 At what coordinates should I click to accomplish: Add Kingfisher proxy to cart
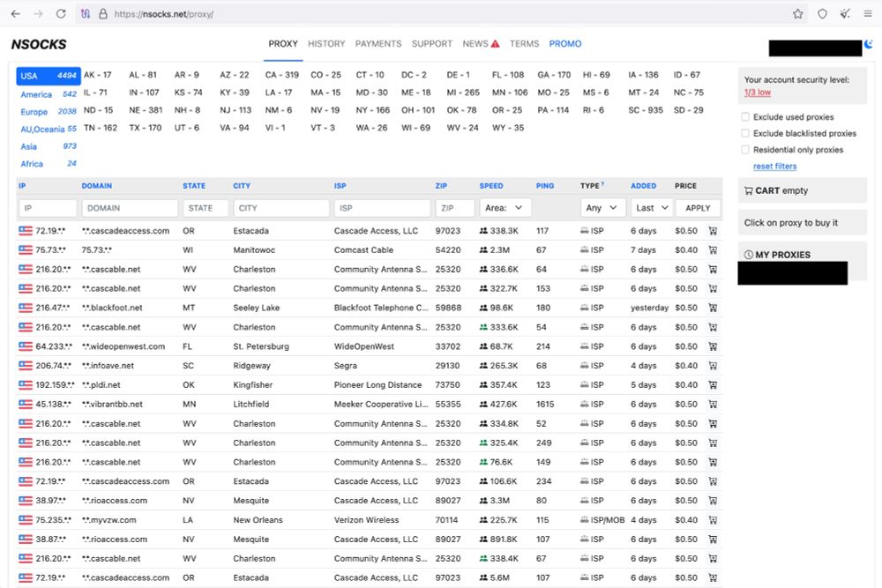(713, 385)
